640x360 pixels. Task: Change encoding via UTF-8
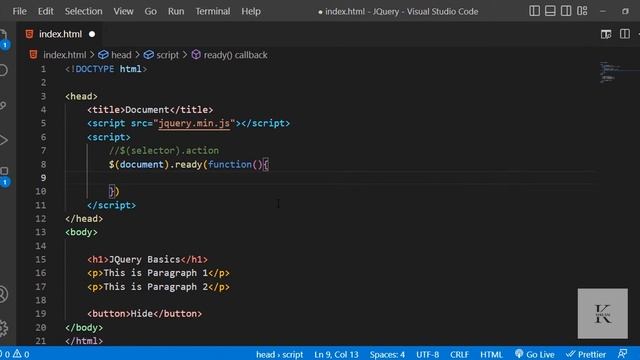pos(427,354)
